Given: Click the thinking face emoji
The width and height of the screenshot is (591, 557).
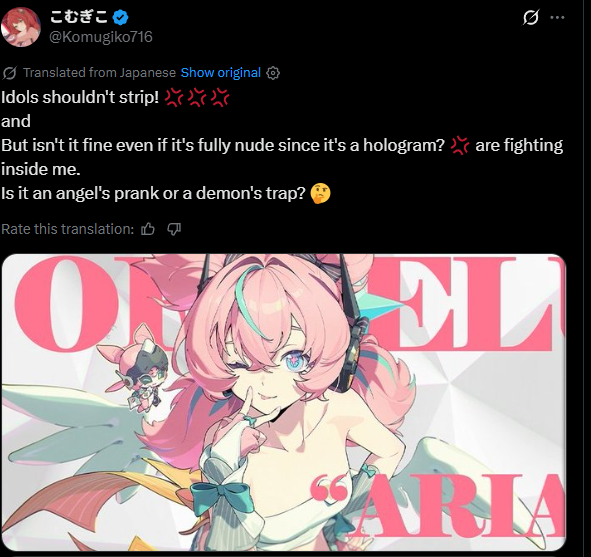Looking at the screenshot, I should 320,193.
